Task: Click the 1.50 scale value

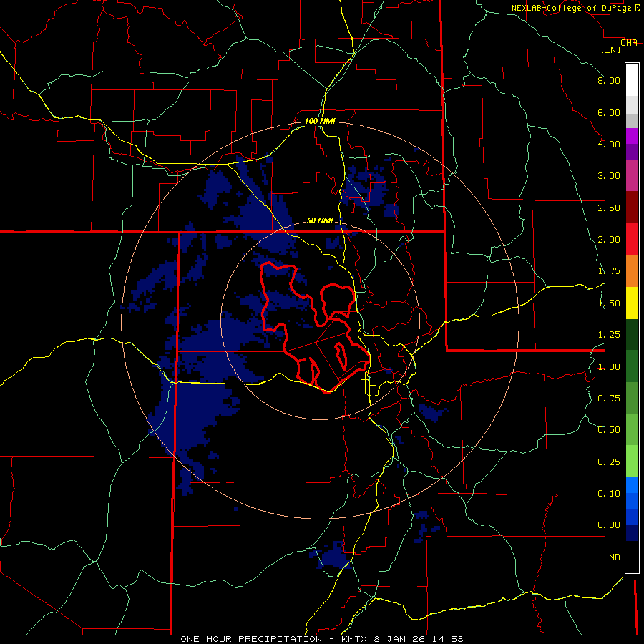Action: coord(609,303)
